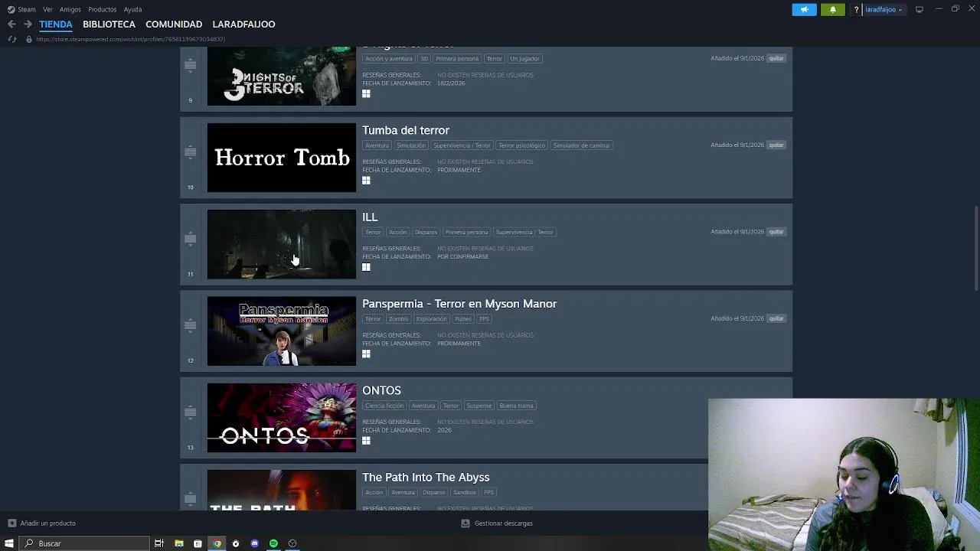Open Gestionar descargas
This screenshot has height=551, width=980.
point(497,523)
